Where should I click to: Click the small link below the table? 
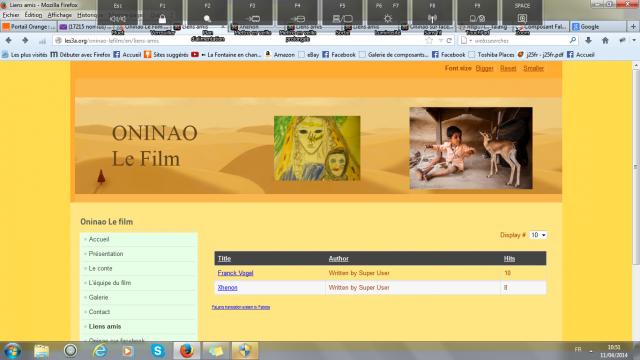click(241, 307)
